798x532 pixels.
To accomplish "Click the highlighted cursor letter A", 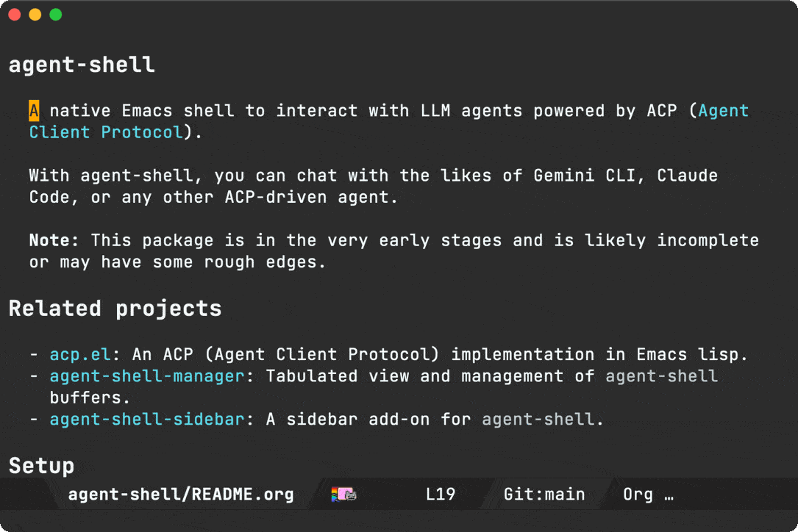I will [34, 111].
